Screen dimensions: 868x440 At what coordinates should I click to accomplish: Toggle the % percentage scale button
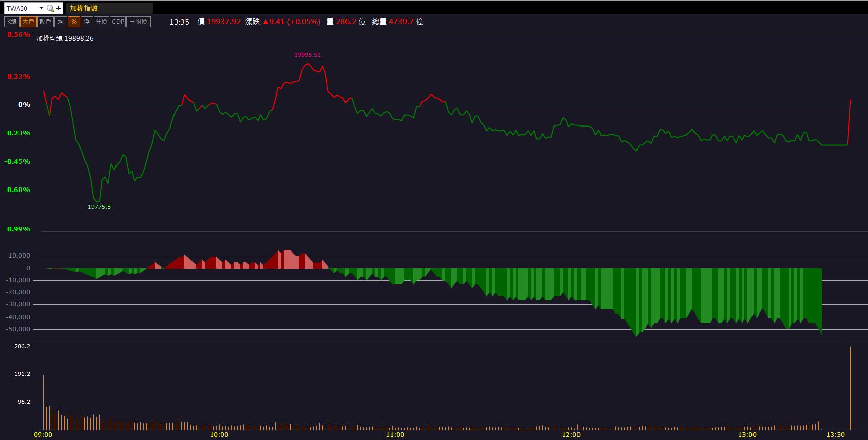click(x=74, y=22)
